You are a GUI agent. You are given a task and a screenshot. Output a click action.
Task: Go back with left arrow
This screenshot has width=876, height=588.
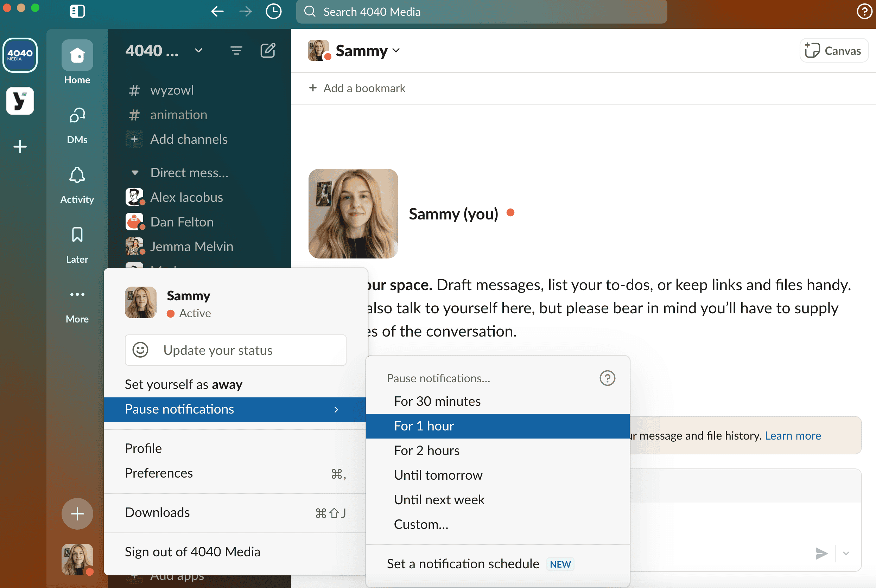coord(217,12)
